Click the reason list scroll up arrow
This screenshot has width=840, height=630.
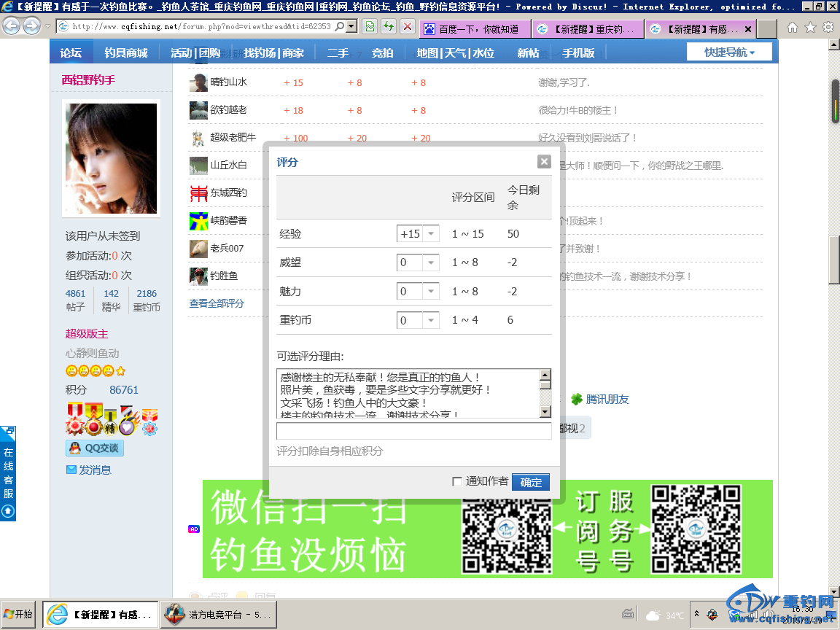(545, 375)
